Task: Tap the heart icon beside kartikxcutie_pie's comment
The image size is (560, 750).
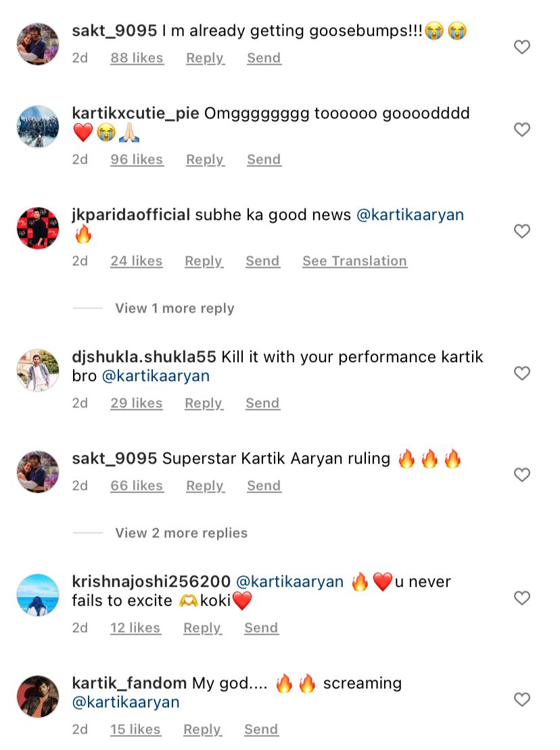Action: click(521, 130)
